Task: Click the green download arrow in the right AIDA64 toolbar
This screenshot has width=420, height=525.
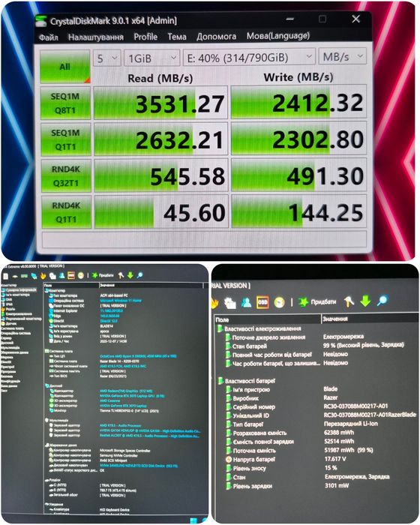Action: 365,301
